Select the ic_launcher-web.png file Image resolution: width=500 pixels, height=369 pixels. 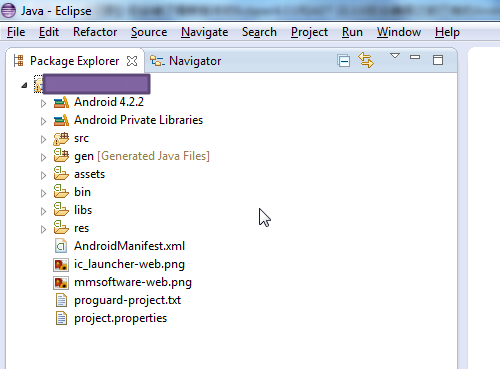pos(129,264)
